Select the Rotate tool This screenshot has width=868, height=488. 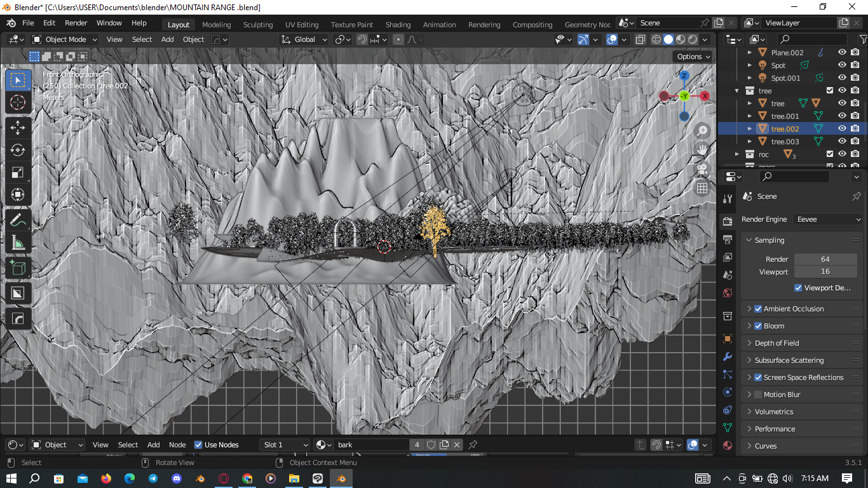point(18,150)
